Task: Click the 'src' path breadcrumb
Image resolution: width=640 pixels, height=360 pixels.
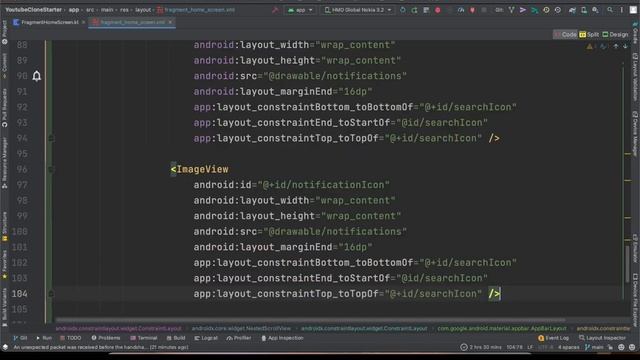Action: pos(90,10)
